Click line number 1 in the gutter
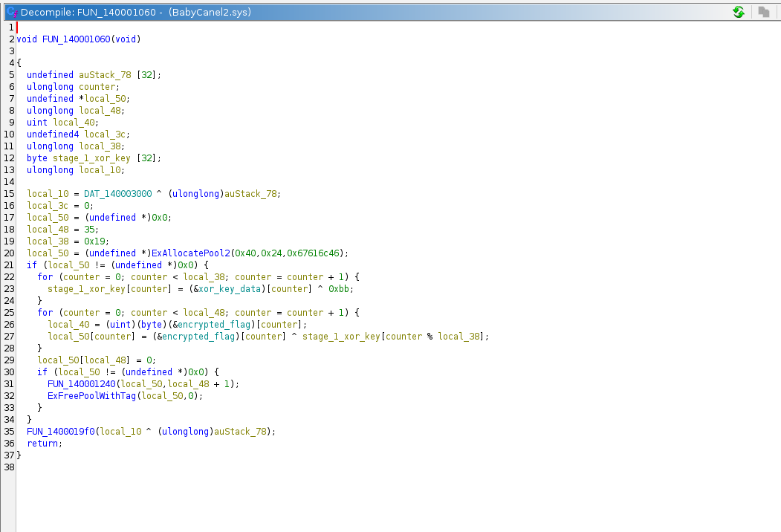 11,27
